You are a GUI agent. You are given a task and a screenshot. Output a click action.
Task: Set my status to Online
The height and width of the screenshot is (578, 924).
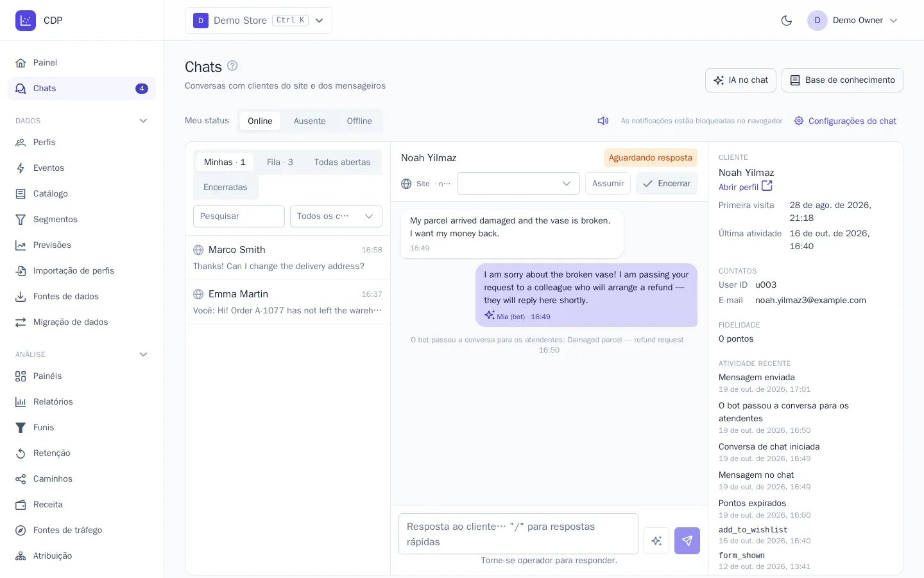point(260,121)
